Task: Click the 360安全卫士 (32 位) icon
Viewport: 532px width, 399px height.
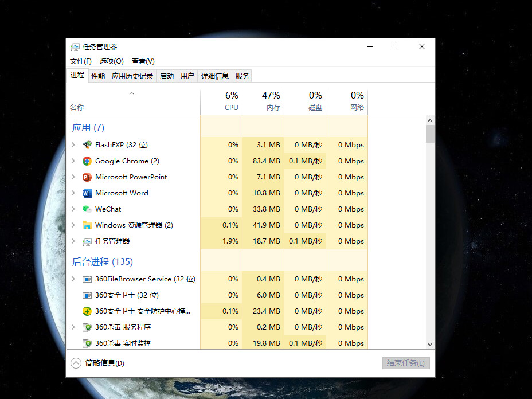Action: 87,295
